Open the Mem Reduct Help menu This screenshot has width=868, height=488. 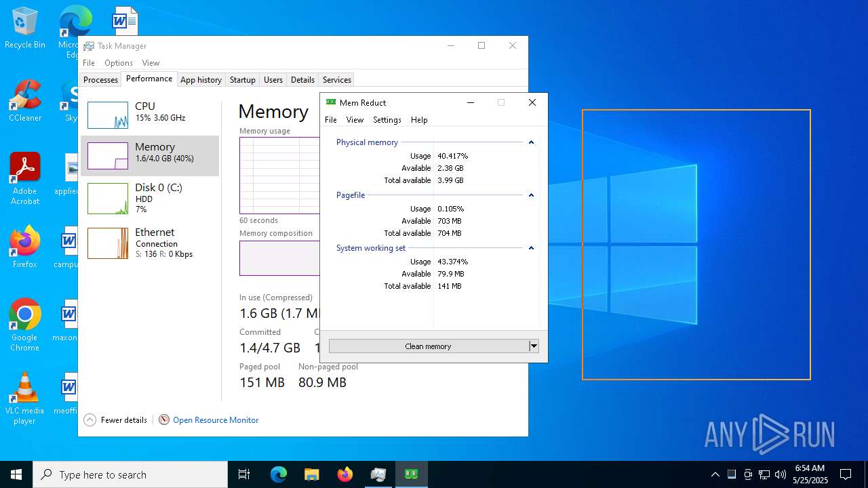click(419, 120)
